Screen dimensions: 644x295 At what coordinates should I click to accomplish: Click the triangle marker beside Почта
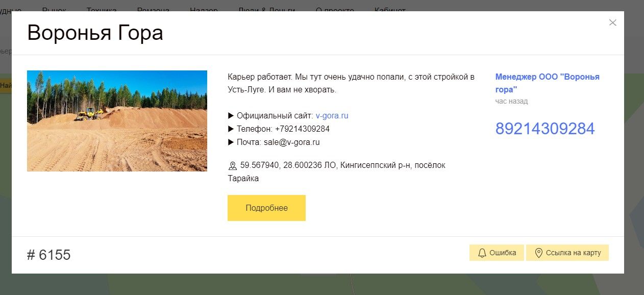tap(231, 142)
